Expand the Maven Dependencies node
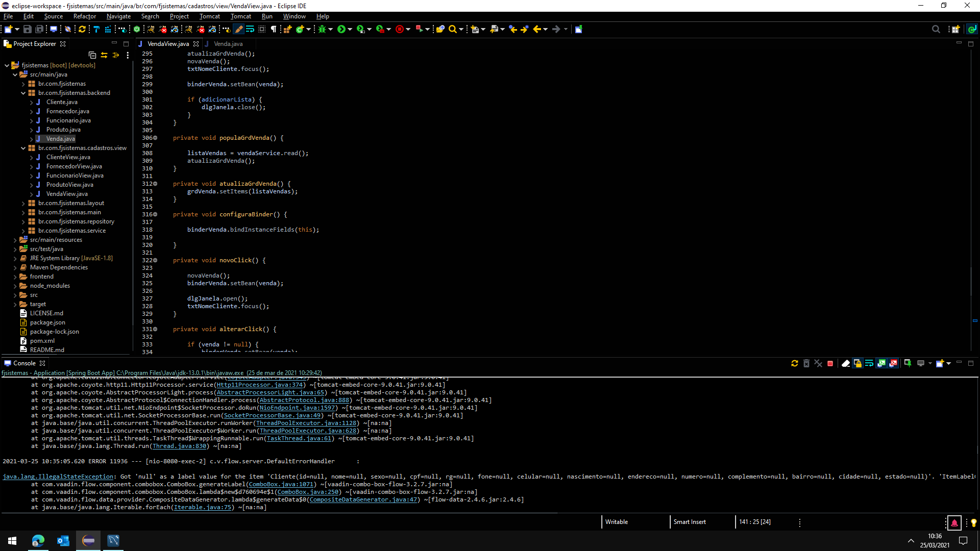This screenshot has width=980, height=551. click(x=15, y=267)
